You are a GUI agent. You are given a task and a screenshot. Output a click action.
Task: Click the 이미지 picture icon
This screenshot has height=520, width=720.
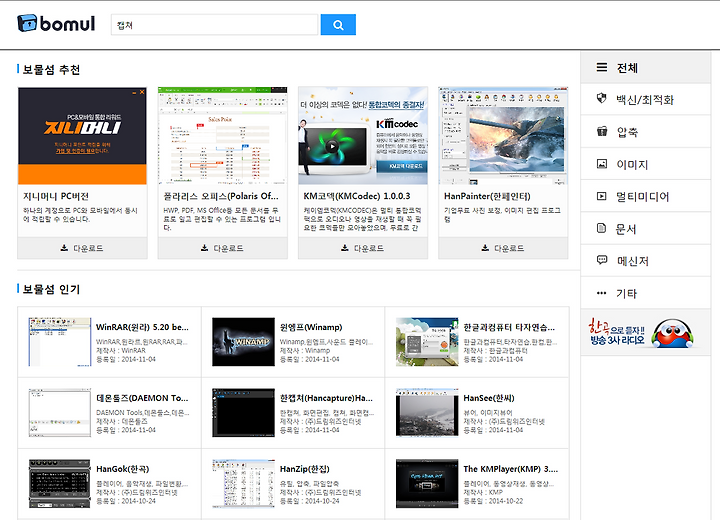point(602,164)
